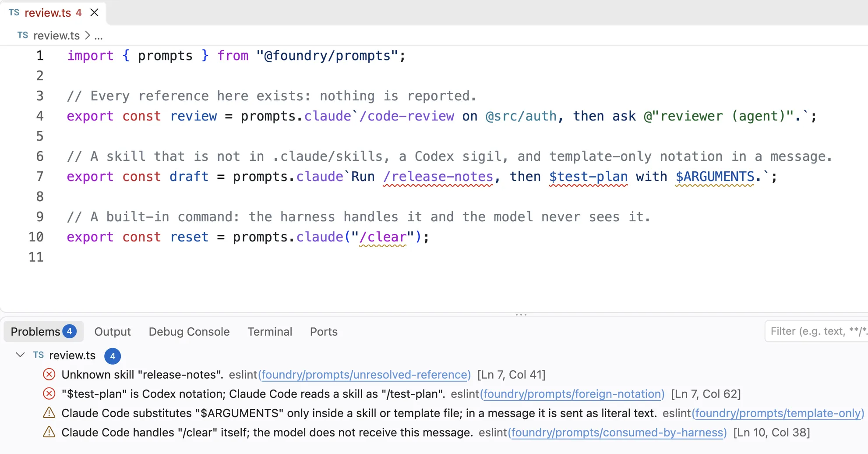This screenshot has width=868, height=454.
Task: Select the Claude Code handles "/clear" problem
Action: click(x=267, y=433)
